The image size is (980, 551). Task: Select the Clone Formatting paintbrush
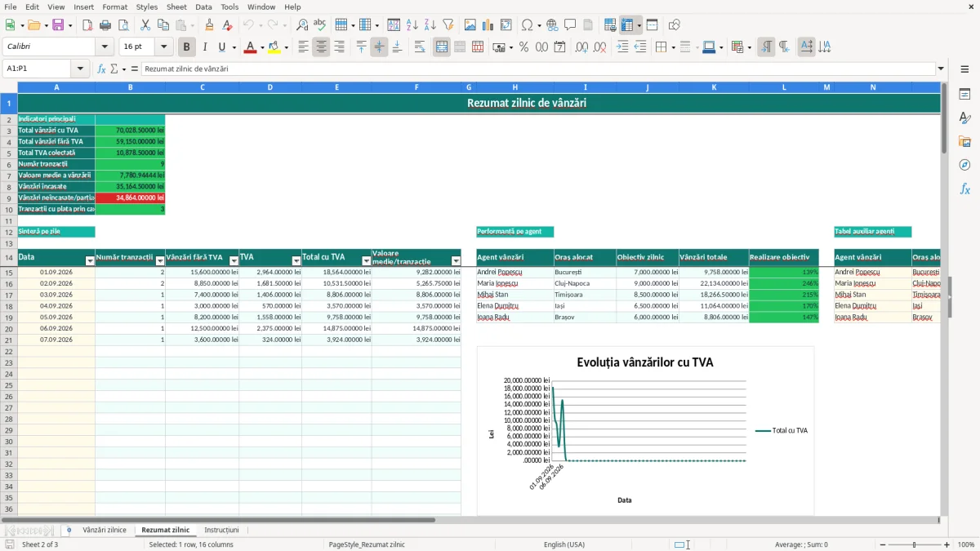click(x=210, y=25)
